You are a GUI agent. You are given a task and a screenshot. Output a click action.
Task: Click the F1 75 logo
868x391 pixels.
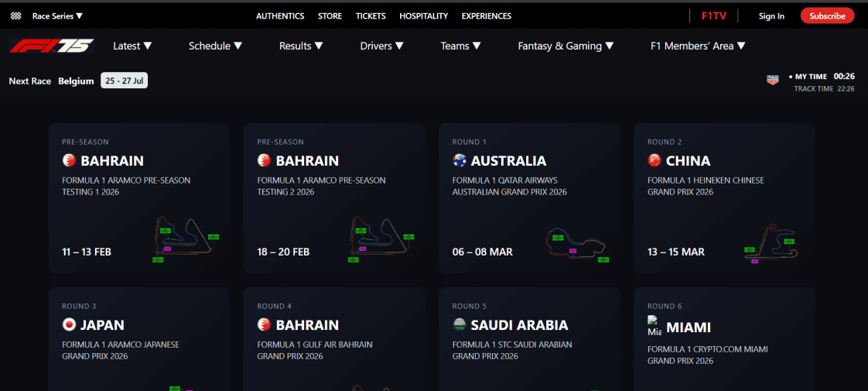coord(52,46)
